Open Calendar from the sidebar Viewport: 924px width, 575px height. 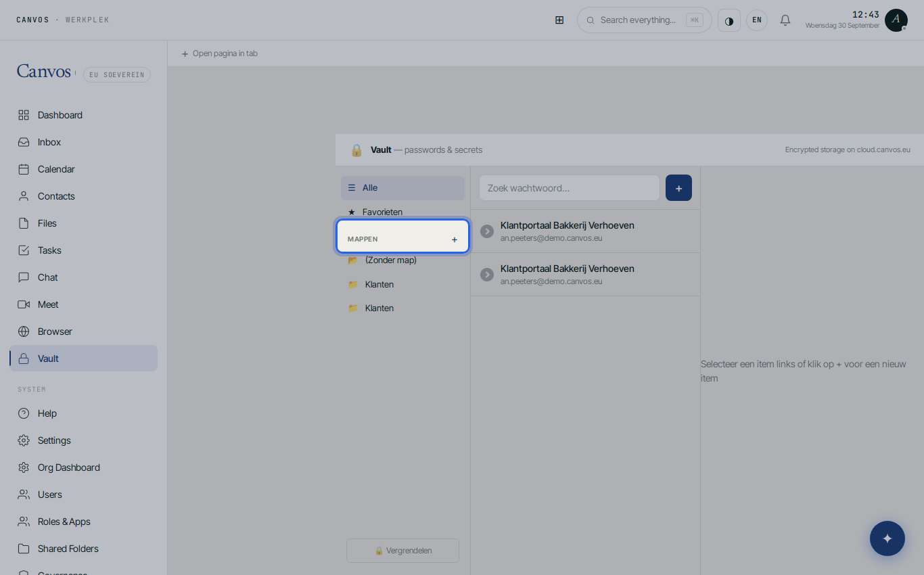(x=83, y=169)
